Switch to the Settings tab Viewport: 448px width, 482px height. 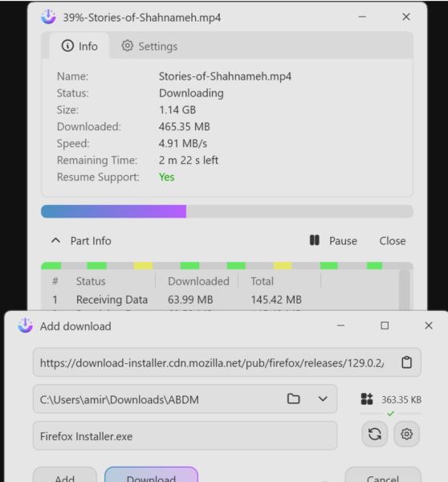[149, 46]
